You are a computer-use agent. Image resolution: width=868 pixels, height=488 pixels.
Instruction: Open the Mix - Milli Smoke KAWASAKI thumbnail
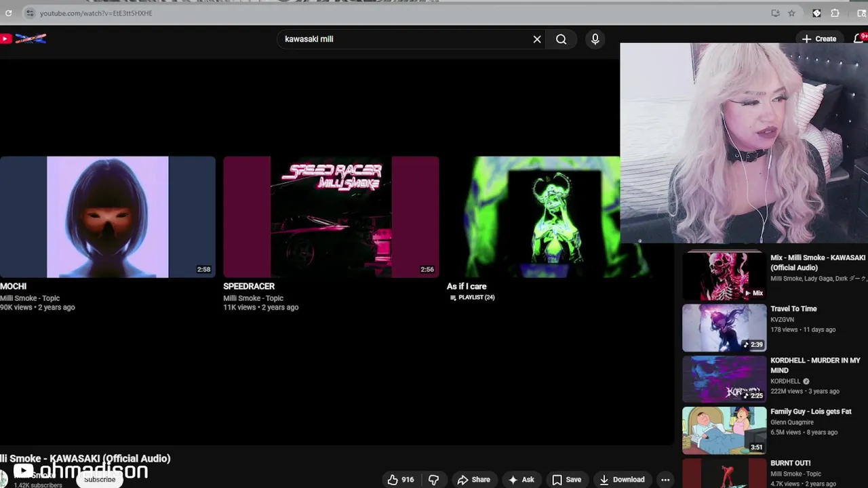[x=724, y=276]
